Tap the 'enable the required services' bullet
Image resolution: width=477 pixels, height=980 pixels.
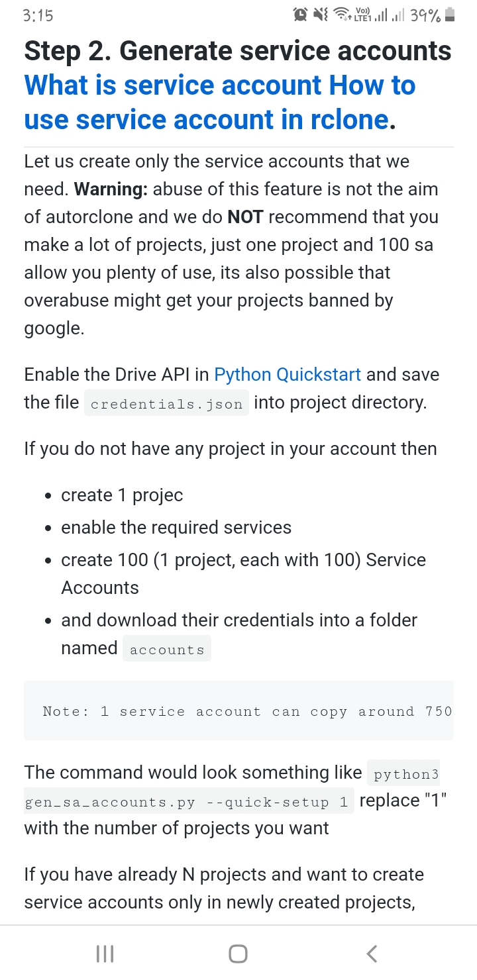pos(176,528)
